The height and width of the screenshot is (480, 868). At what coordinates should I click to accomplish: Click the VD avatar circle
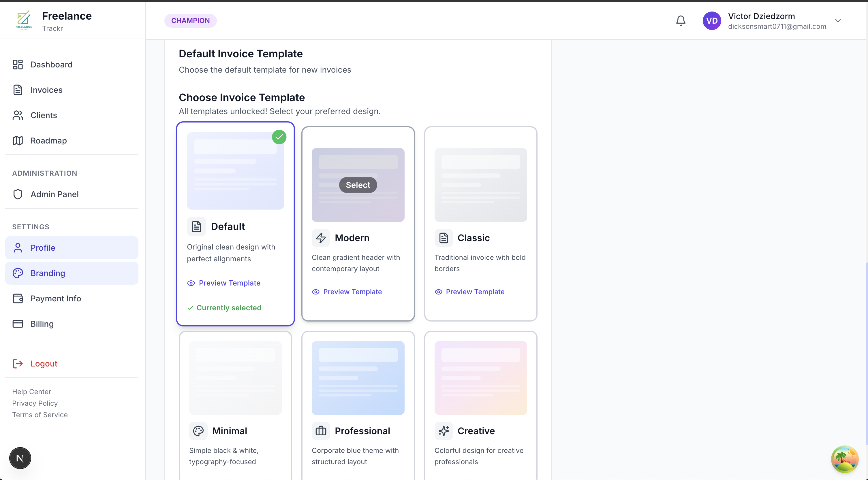pos(712,20)
